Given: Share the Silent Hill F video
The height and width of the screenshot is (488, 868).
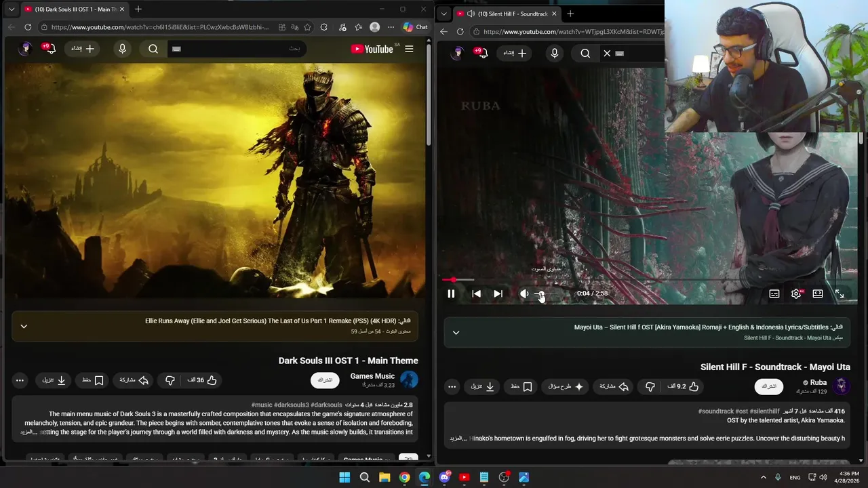Looking at the screenshot, I should click(614, 386).
